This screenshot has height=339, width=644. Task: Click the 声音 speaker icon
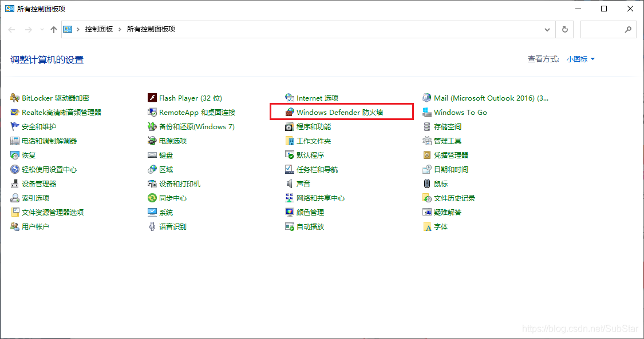[x=290, y=184]
